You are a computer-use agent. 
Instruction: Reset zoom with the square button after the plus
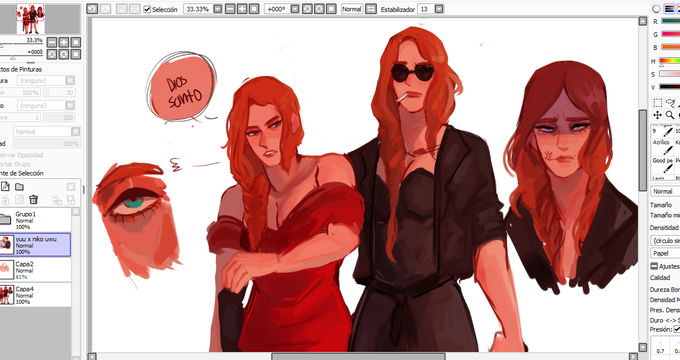(x=254, y=9)
